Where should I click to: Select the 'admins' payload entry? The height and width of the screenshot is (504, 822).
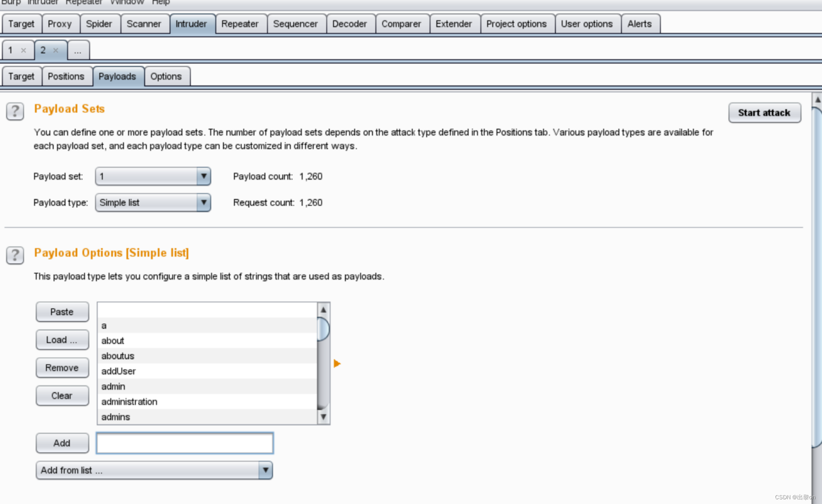(207, 417)
